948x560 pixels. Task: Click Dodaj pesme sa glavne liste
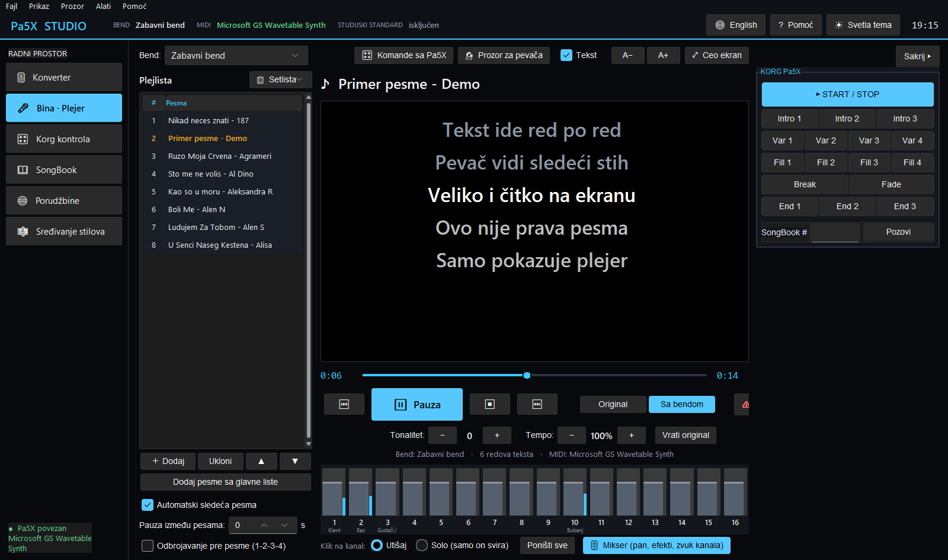coord(226,482)
